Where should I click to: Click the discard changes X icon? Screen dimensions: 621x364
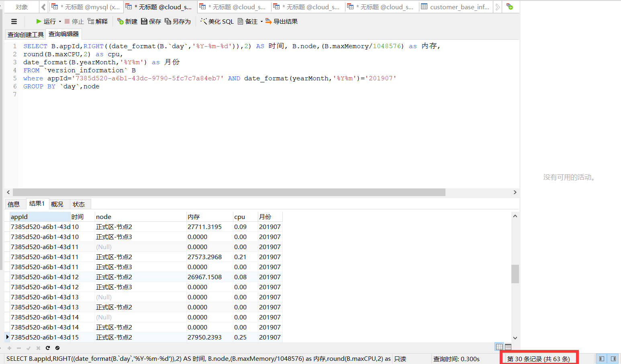click(x=38, y=348)
